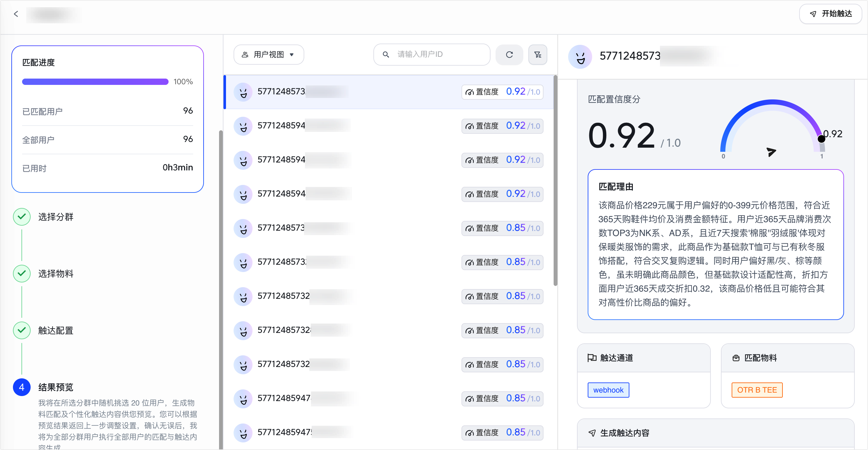Click the 匹配物料 heading
Image resolution: width=868 pixels, height=450 pixels.
point(760,358)
